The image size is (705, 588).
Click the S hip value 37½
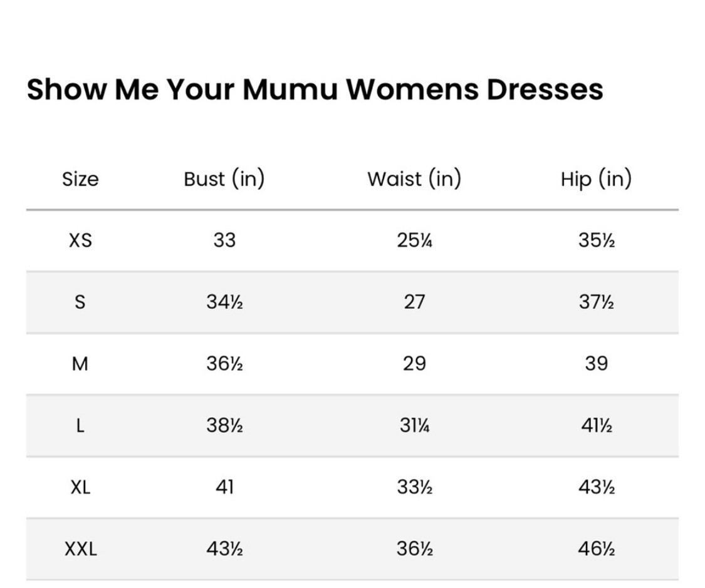click(596, 302)
